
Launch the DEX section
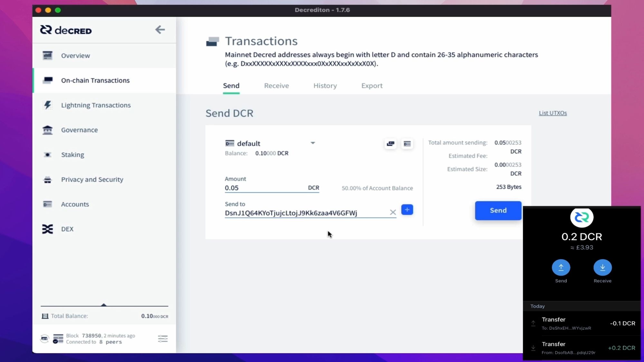pos(67,229)
